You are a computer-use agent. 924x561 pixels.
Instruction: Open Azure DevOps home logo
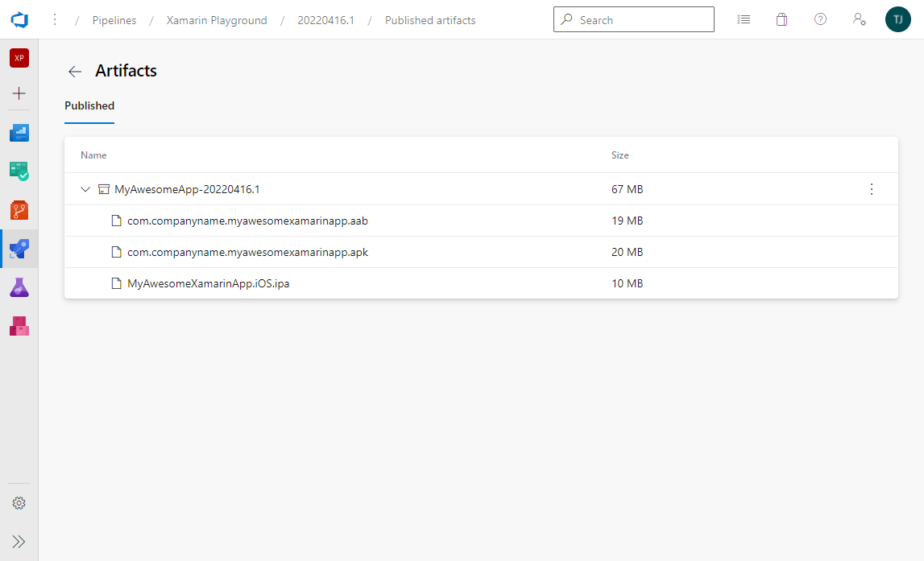pos(19,19)
